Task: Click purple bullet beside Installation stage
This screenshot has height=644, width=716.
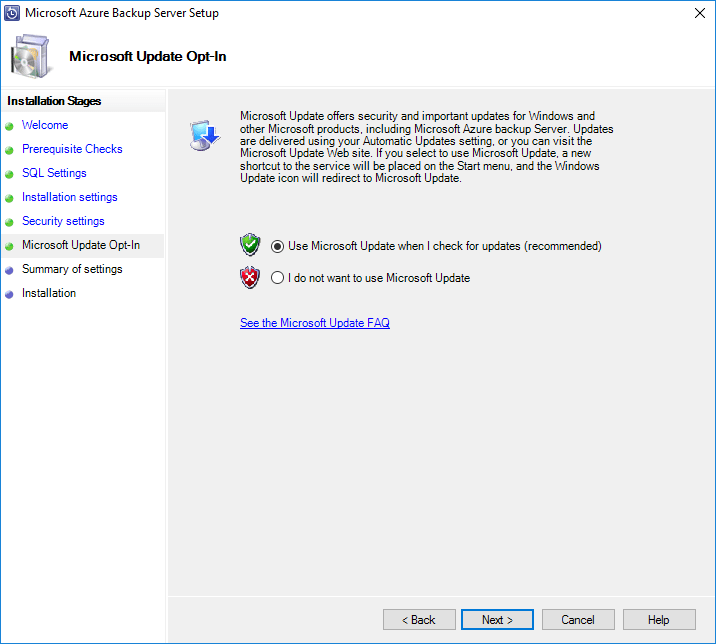Action: pos(9,295)
